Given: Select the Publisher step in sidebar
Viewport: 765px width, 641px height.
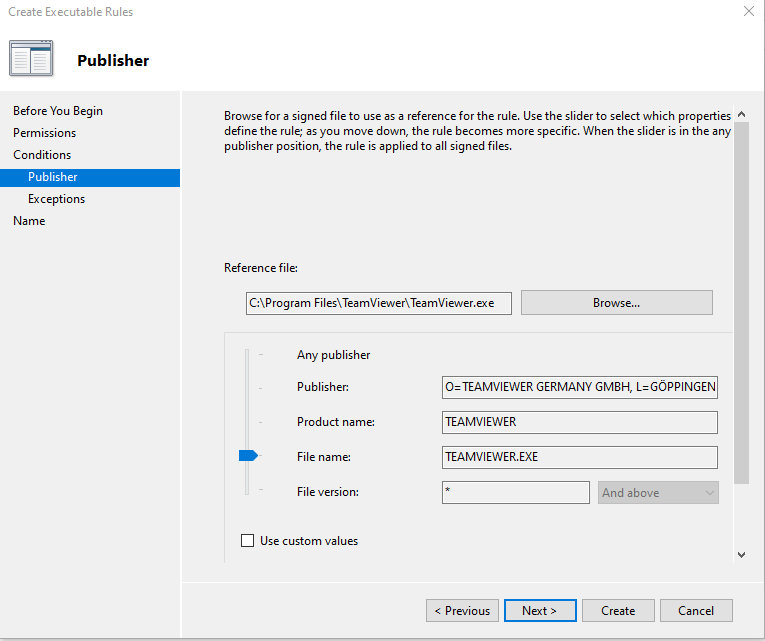Looking at the screenshot, I should point(90,177).
